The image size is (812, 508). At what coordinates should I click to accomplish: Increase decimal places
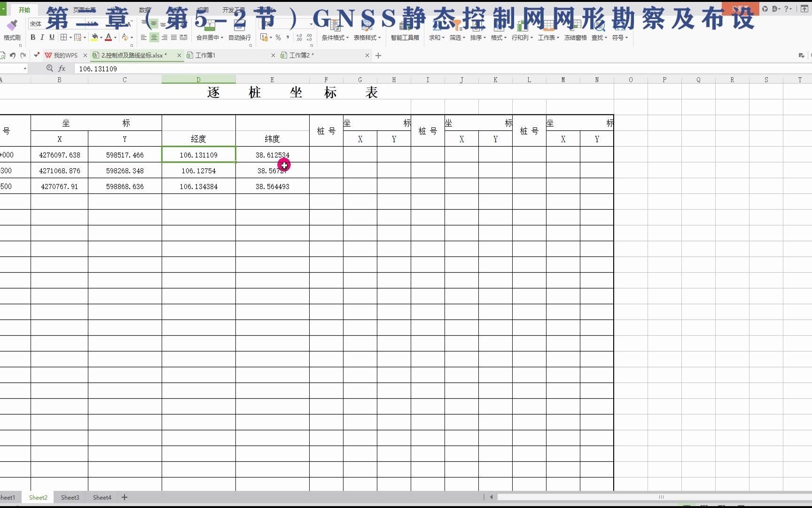tap(299, 37)
